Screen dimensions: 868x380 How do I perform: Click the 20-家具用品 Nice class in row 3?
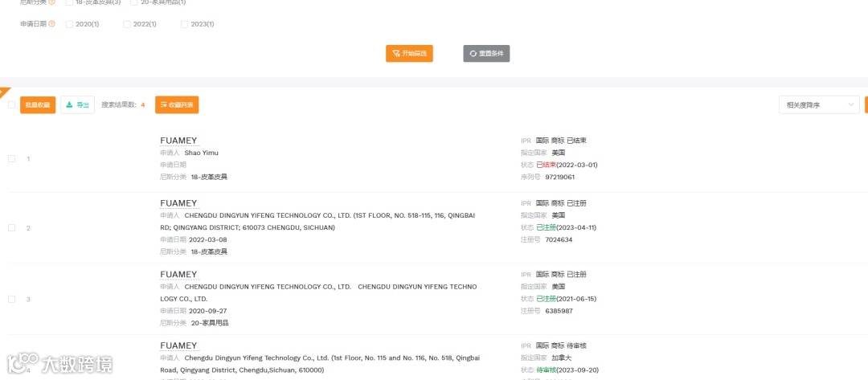tap(209, 323)
